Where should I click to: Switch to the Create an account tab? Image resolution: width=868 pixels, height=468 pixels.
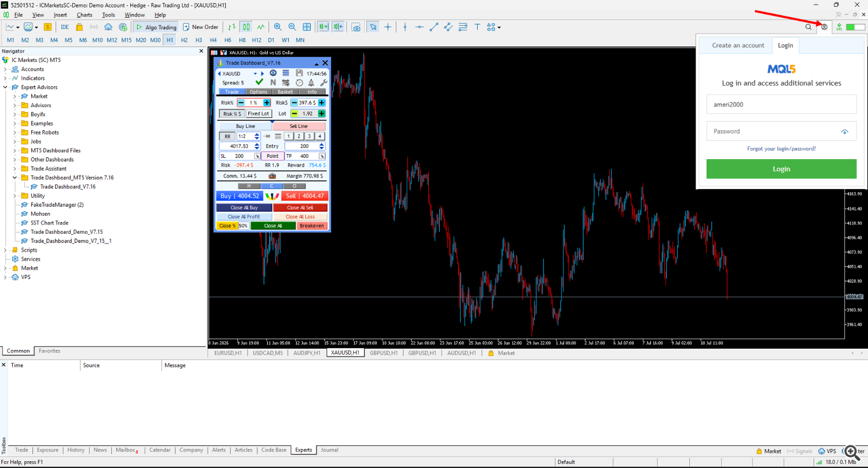pyautogui.click(x=738, y=45)
